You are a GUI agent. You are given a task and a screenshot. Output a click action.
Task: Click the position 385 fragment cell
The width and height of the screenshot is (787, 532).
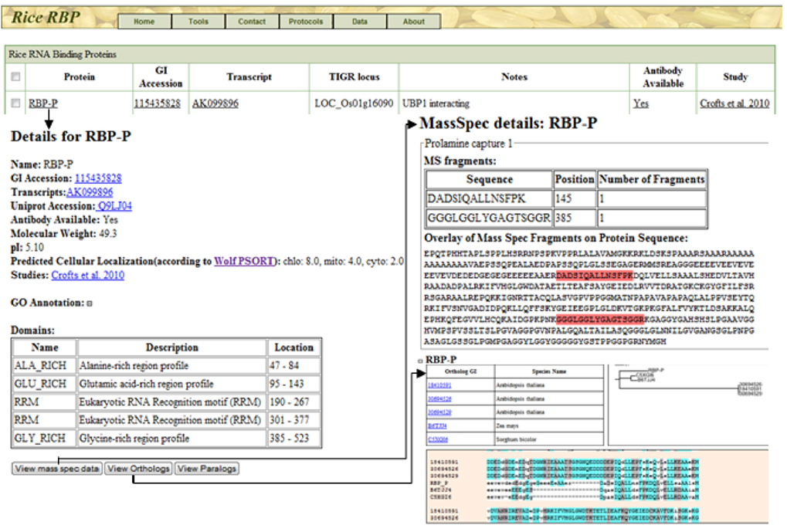pyautogui.click(x=575, y=218)
